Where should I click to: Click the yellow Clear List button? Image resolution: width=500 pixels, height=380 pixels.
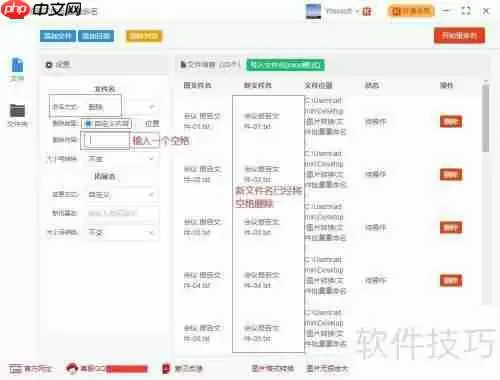tap(144, 36)
